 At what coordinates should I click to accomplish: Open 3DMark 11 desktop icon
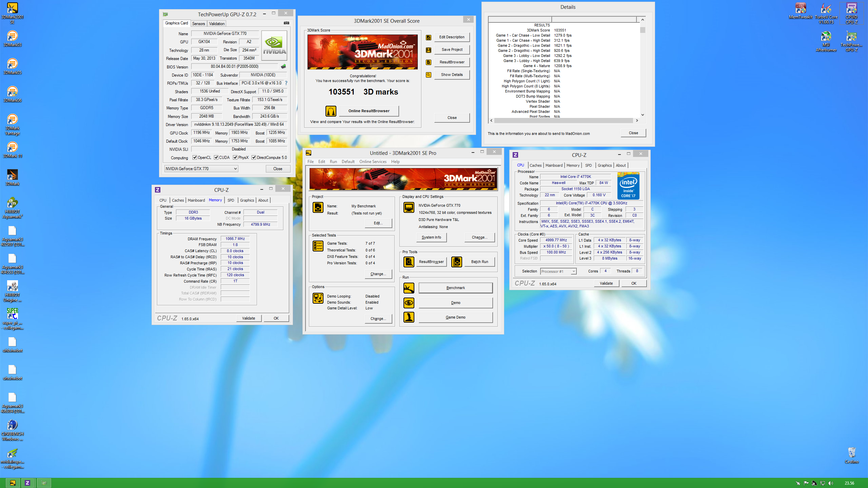[12, 149]
